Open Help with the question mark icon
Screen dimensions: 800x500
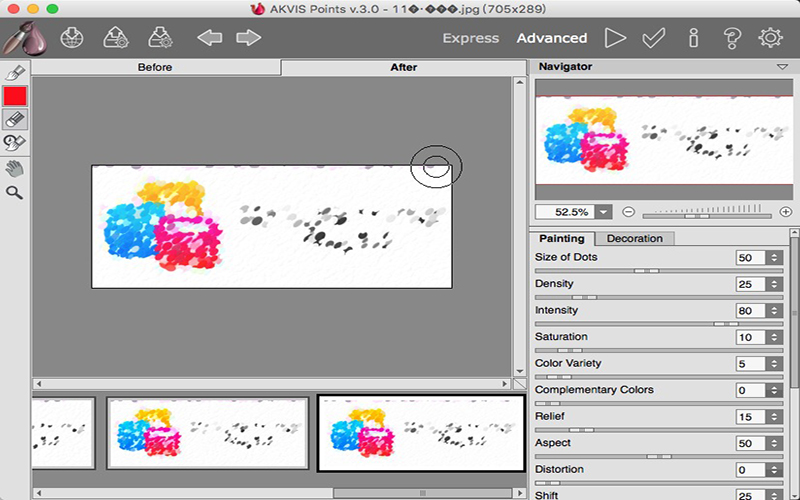coord(731,38)
